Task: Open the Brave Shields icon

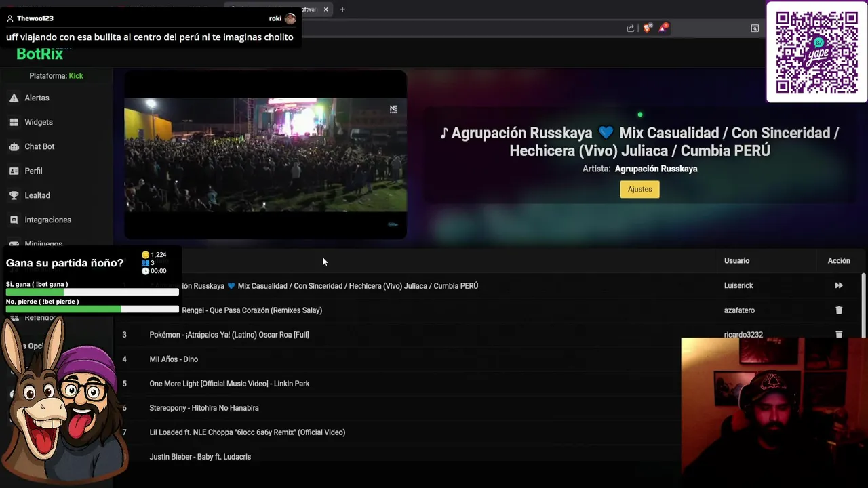Action: (648, 28)
